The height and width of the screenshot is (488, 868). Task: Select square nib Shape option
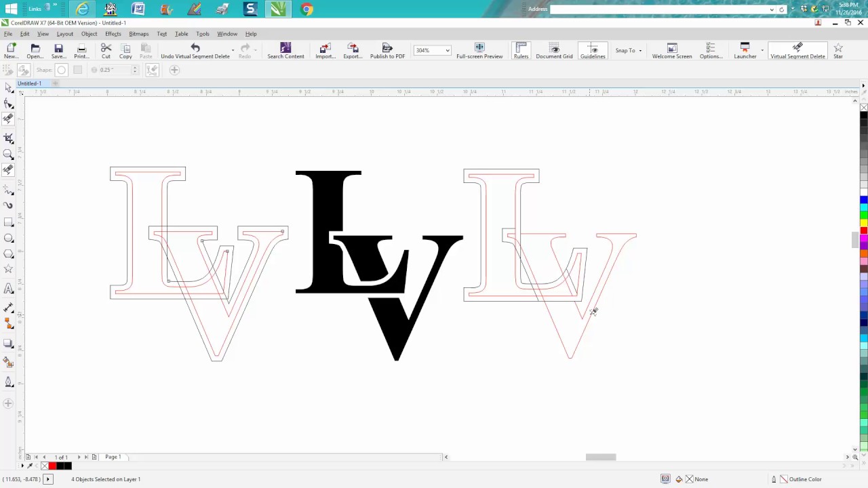77,70
